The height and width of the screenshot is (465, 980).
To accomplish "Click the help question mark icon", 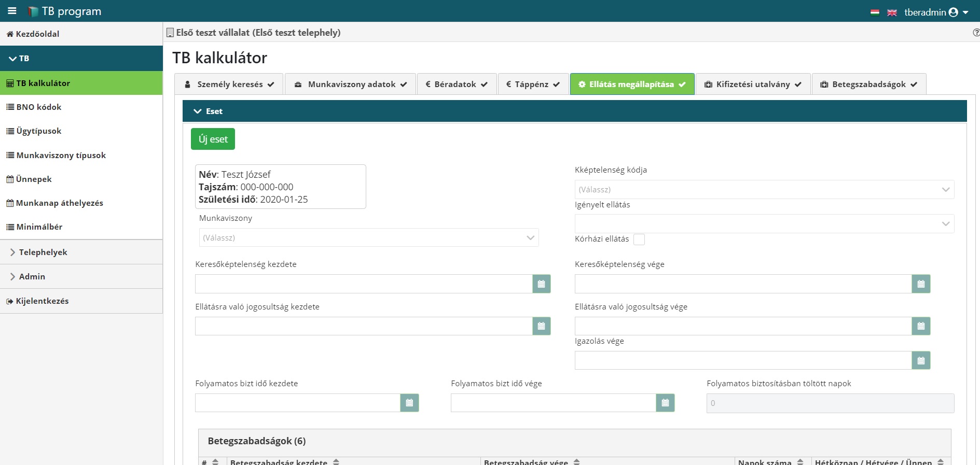I will point(976,33).
